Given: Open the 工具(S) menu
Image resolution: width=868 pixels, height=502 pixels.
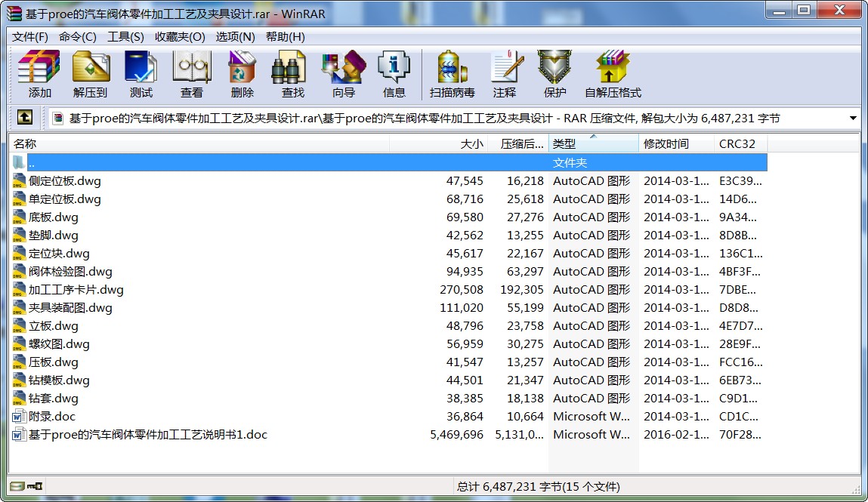Looking at the screenshot, I should tap(125, 36).
